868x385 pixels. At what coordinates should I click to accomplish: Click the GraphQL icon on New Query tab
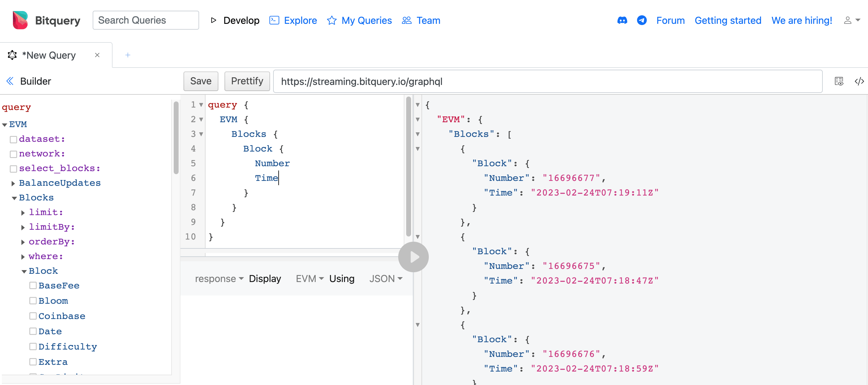click(x=12, y=55)
